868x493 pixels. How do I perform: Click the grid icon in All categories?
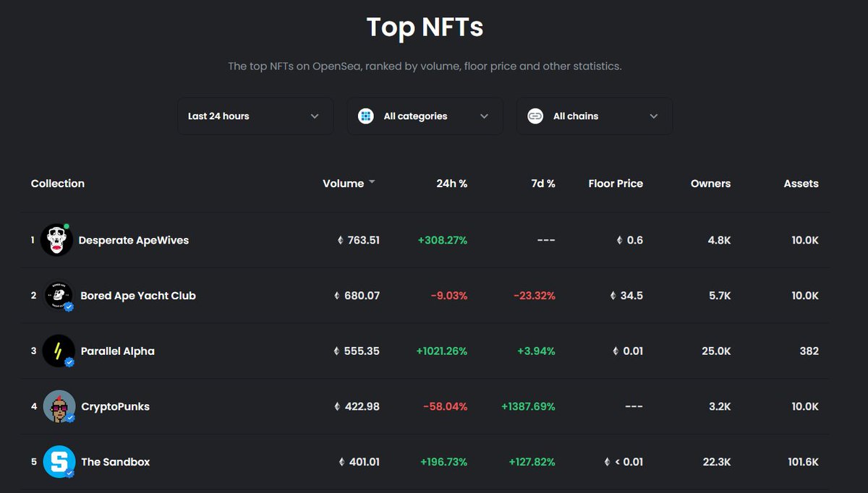pyautogui.click(x=366, y=116)
